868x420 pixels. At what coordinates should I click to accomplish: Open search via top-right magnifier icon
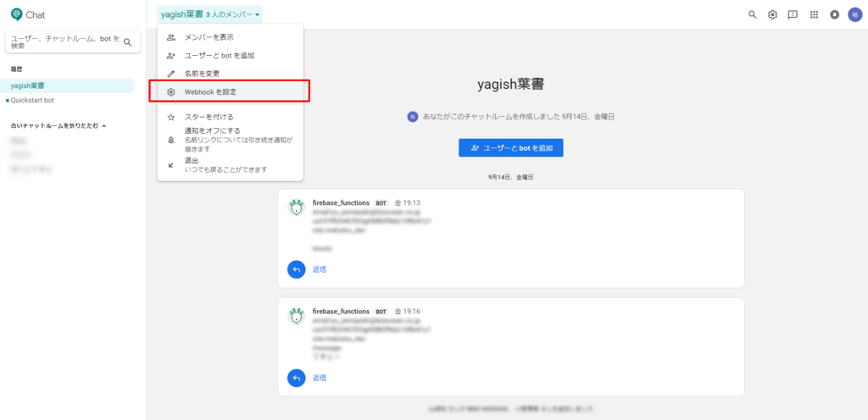753,15
